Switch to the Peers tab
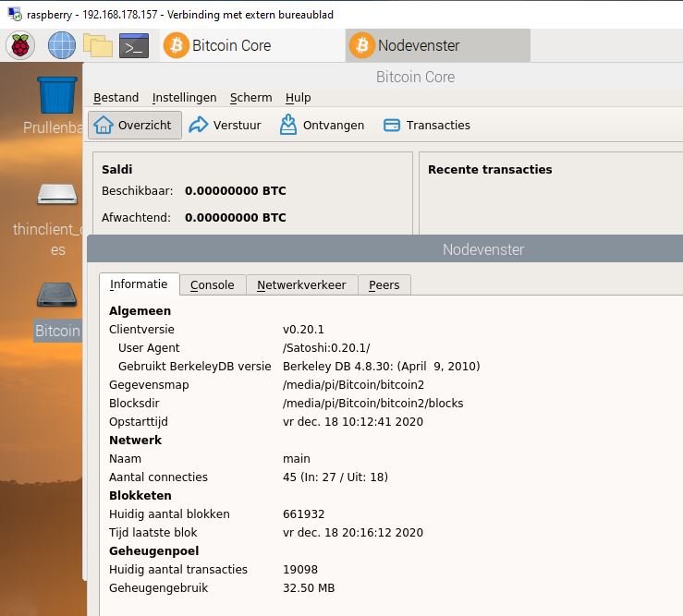This screenshot has width=683, height=616. pos(384,284)
